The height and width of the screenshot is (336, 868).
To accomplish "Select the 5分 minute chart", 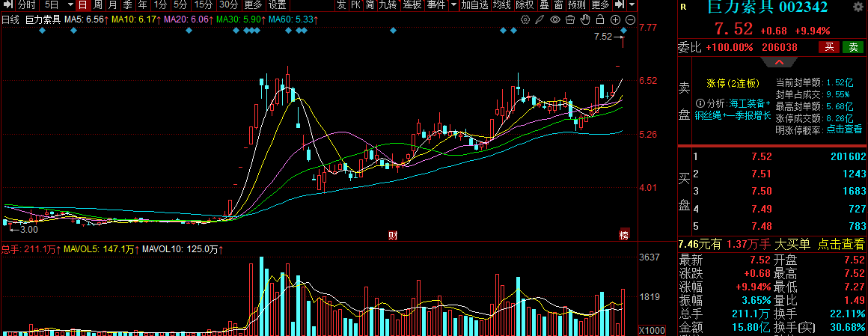I will pyautogui.click(x=180, y=5).
